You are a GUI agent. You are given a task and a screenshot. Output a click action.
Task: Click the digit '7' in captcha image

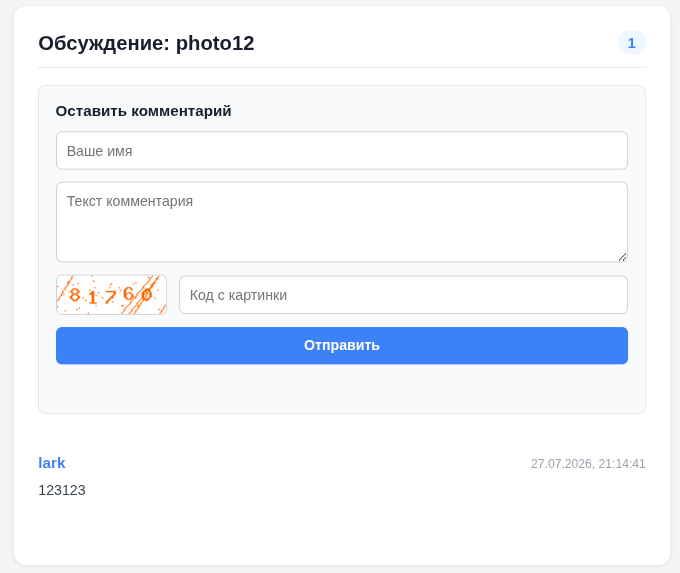click(x=110, y=297)
